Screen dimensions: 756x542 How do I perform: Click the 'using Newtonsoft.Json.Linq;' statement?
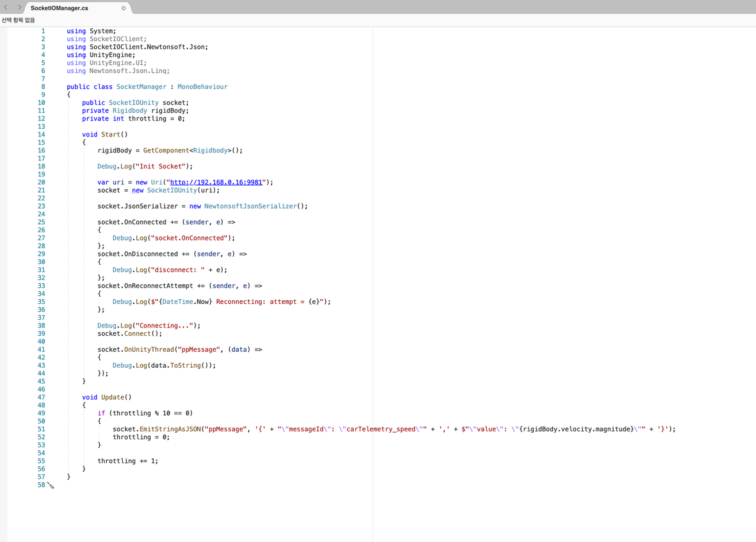pos(118,71)
